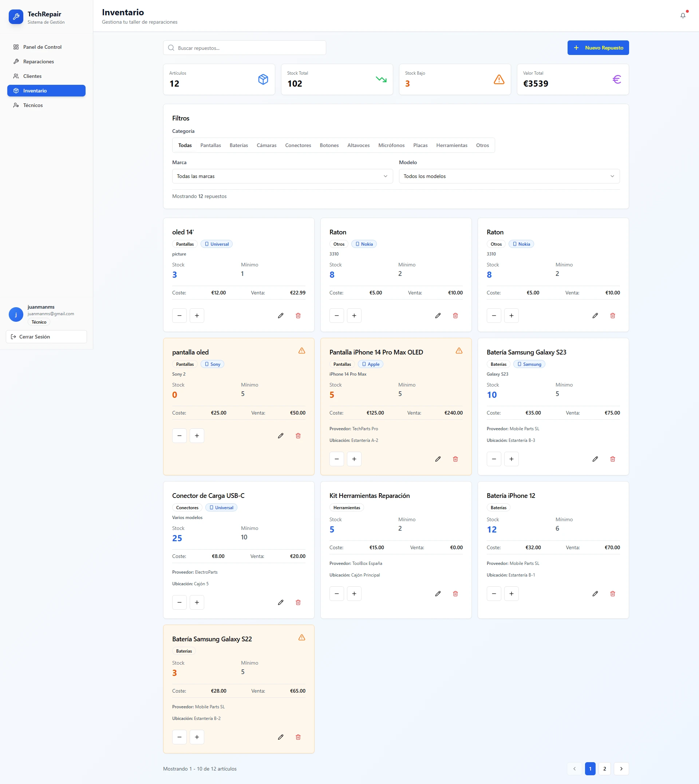Image resolution: width=699 pixels, height=784 pixels.
Task: Increase stock of oled 14'
Action: 197,316
